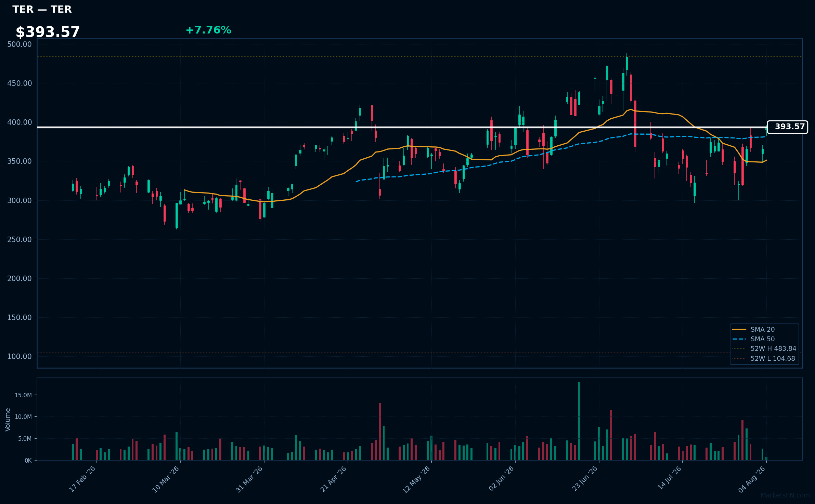815x504 pixels.
Task: Click the chart title "TER — TER"
Action: coord(42,9)
